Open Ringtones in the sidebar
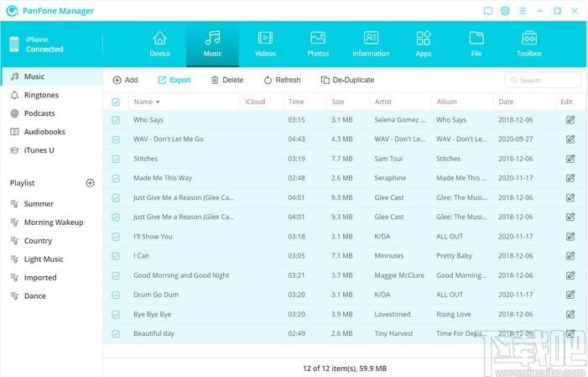The height and width of the screenshot is (377, 588). (x=51, y=95)
